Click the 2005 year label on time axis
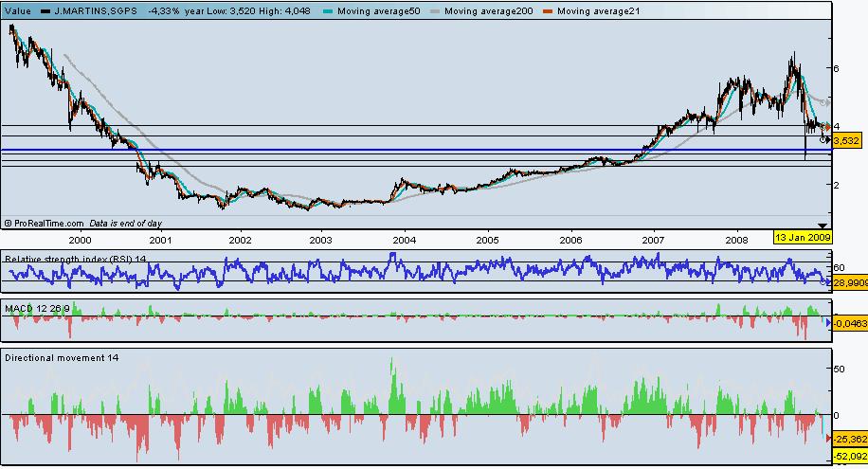The image size is (868, 469). (x=488, y=241)
